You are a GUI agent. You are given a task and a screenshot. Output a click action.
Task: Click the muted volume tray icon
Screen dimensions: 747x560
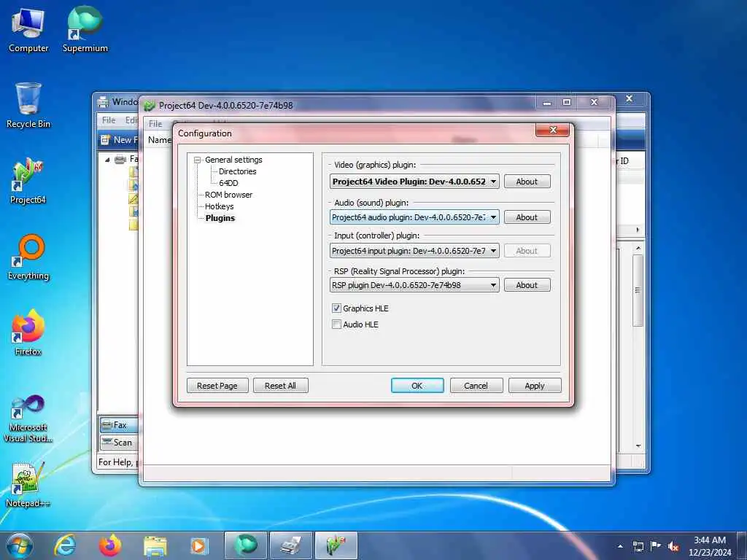coord(673,546)
